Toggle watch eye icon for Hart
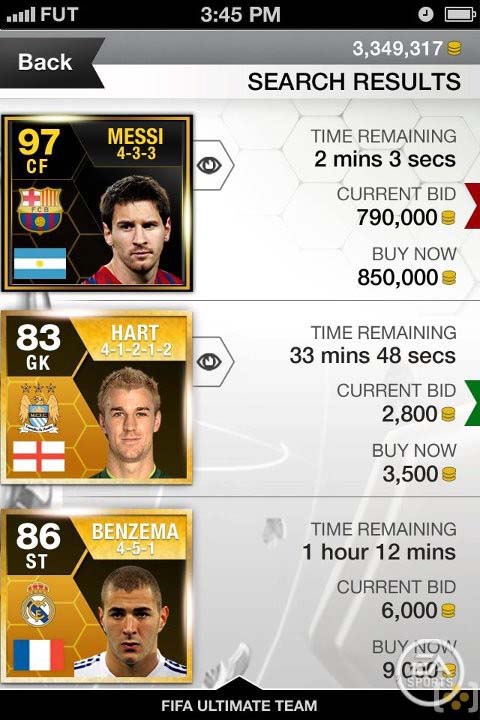 209,362
